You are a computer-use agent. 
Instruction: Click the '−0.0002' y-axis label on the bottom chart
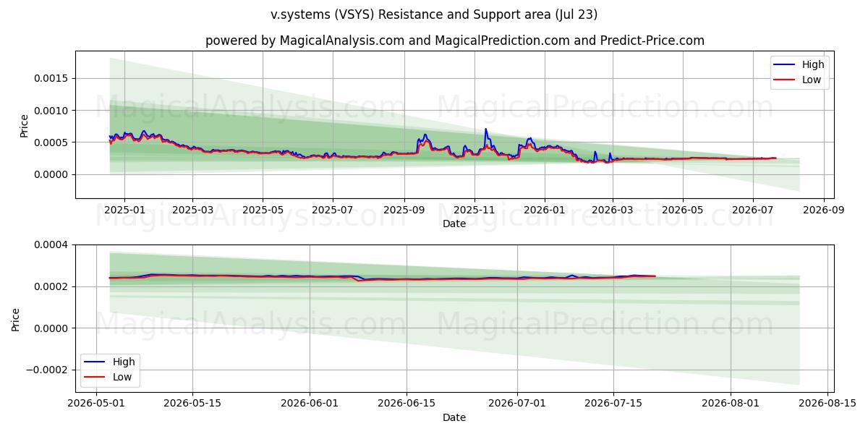click(x=48, y=370)
